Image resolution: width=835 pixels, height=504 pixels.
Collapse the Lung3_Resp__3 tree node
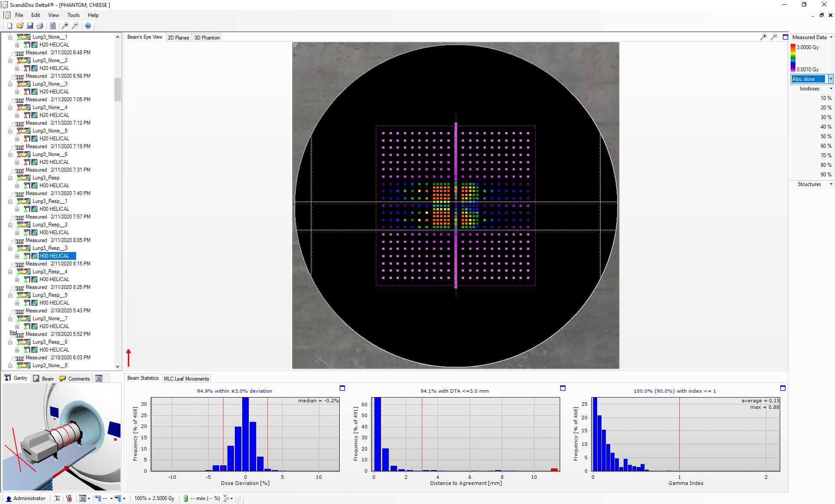point(10,248)
